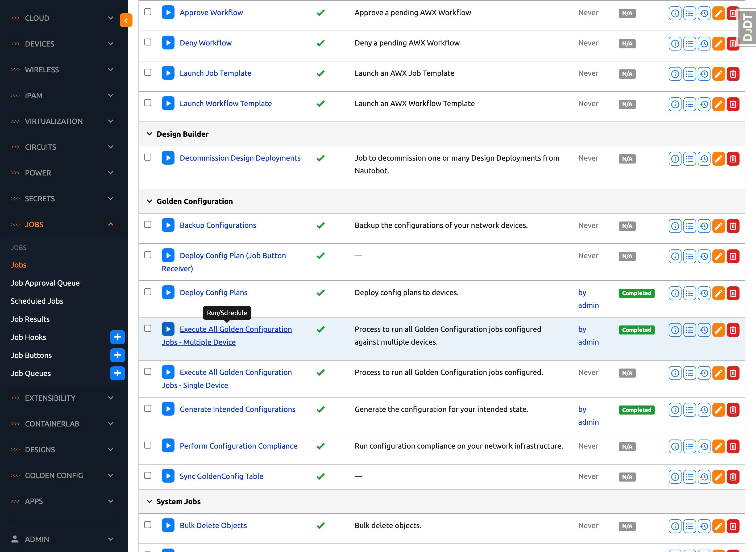Tick the checkbox for Deploy Config Plans
Screen dimensions: 756x552
tap(147, 292)
